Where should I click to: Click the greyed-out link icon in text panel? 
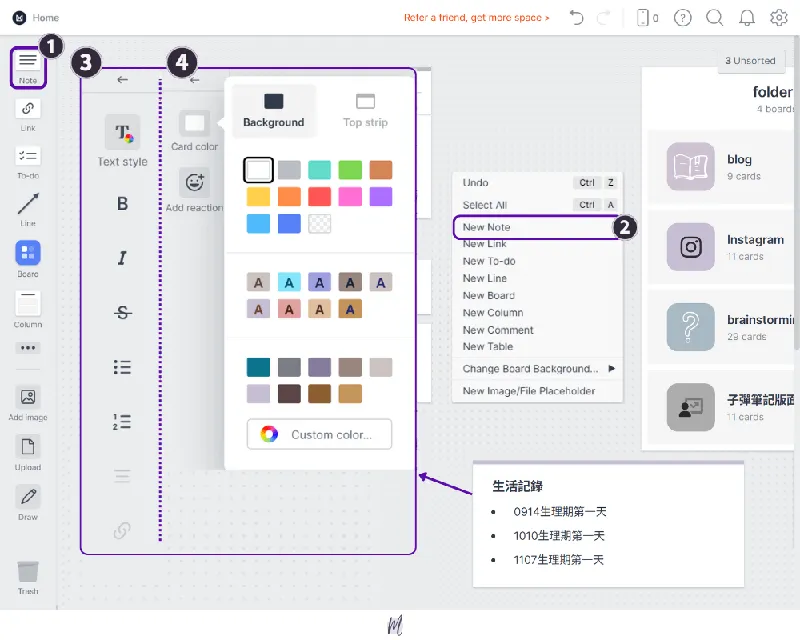point(122,530)
